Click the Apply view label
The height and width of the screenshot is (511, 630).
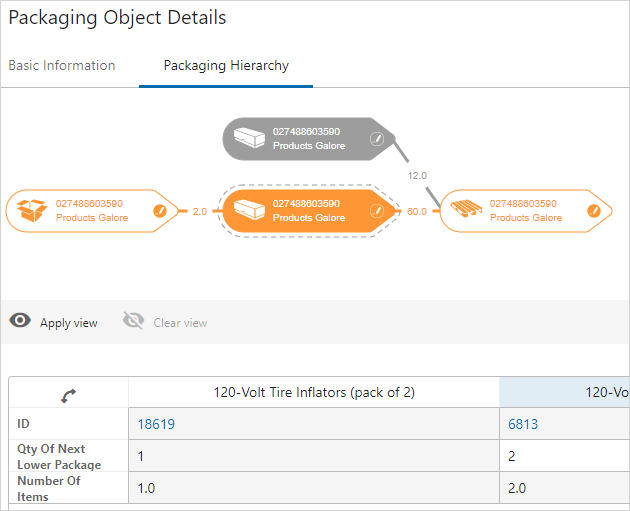(69, 323)
